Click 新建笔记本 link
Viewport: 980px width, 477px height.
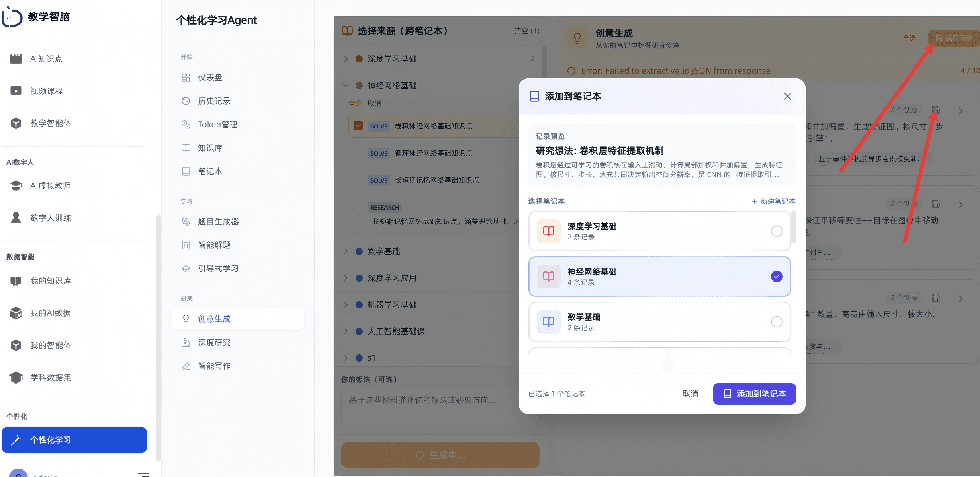click(x=773, y=201)
